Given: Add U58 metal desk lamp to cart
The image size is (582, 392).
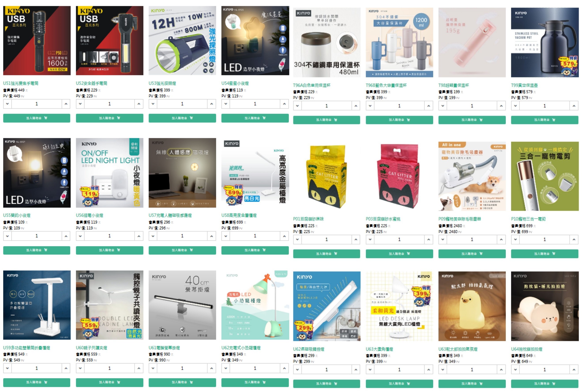Looking at the screenshot, I should click(x=255, y=250).
